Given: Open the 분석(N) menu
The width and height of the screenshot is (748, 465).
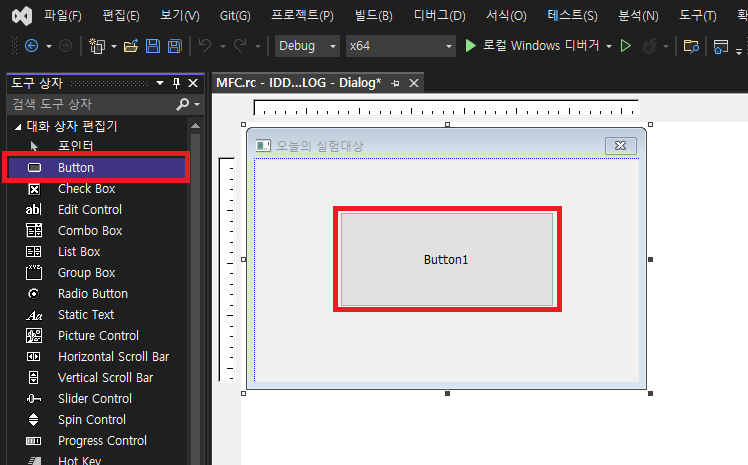Looking at the screenshot, I should pyautogui.click(x=638, y=16).
